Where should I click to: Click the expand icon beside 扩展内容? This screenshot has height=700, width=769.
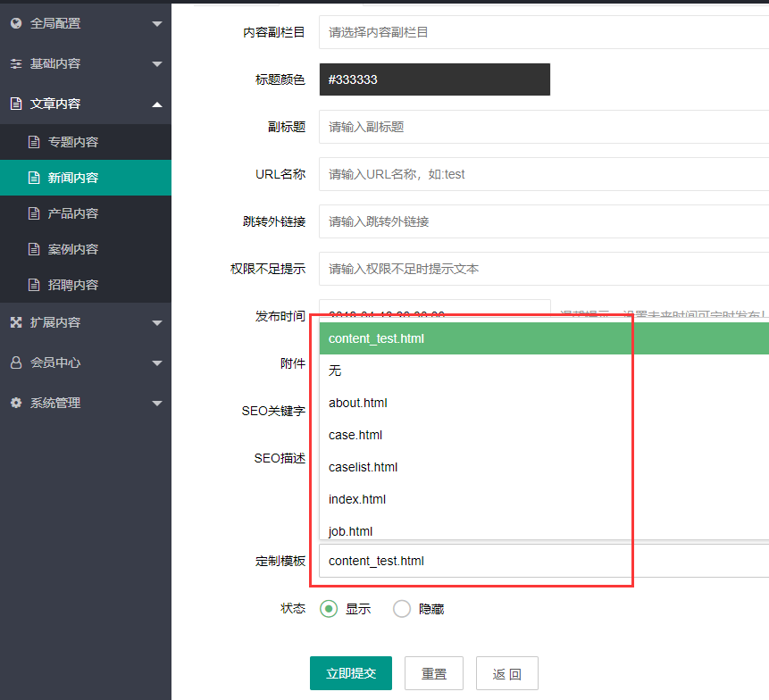16,323
